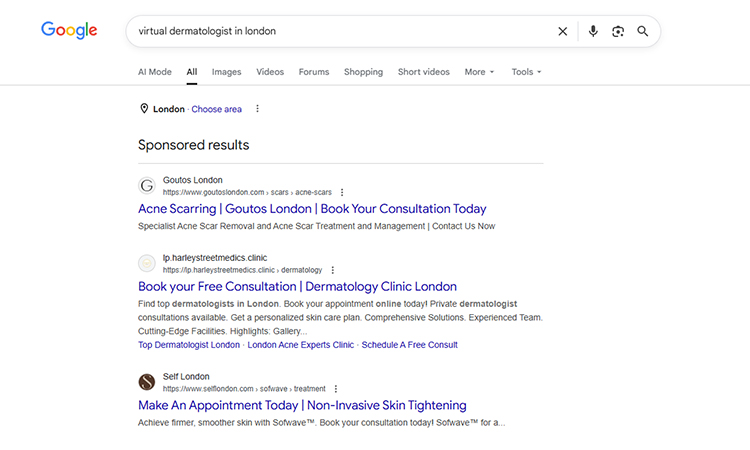
Task: Click the Specialist Acne Scar Removal description text
Action: (316, 226)
